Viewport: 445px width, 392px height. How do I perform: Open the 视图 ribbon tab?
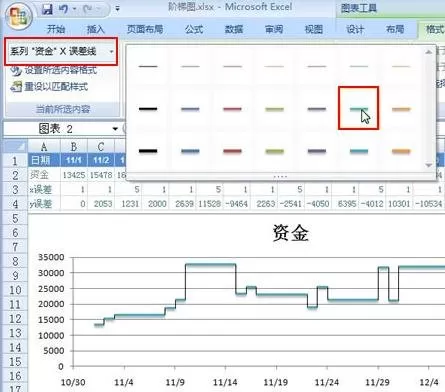click(x=314, y=29)
